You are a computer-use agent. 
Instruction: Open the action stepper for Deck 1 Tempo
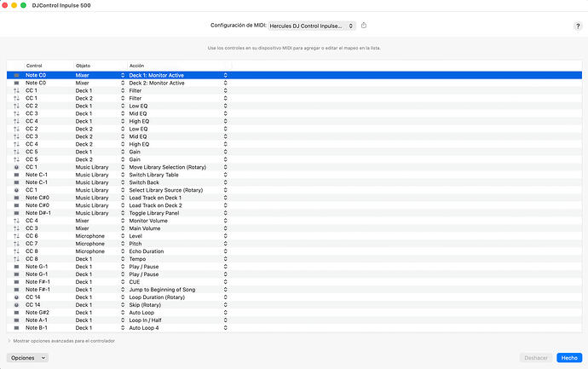tap(225, 259)
